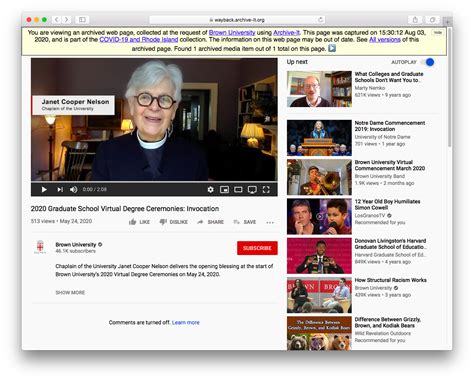Dislike the video with thumbs down
This screenshot has height=381, width=474.
tap(173, 222)
